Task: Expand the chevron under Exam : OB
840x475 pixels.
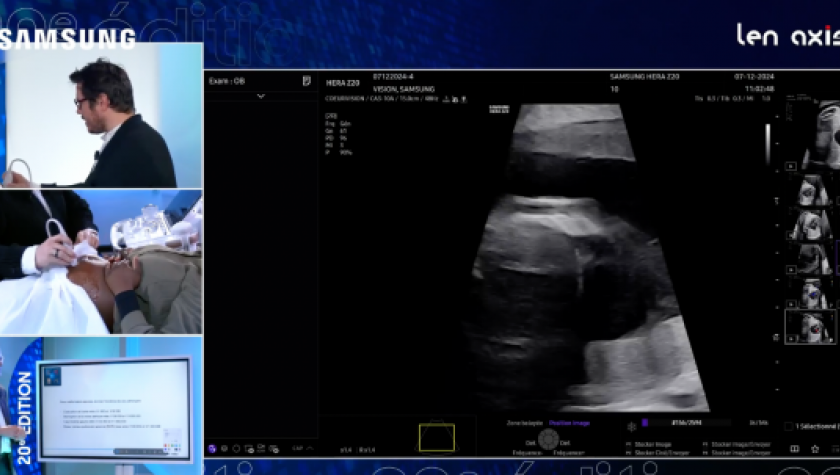Action: coord(261,96)
